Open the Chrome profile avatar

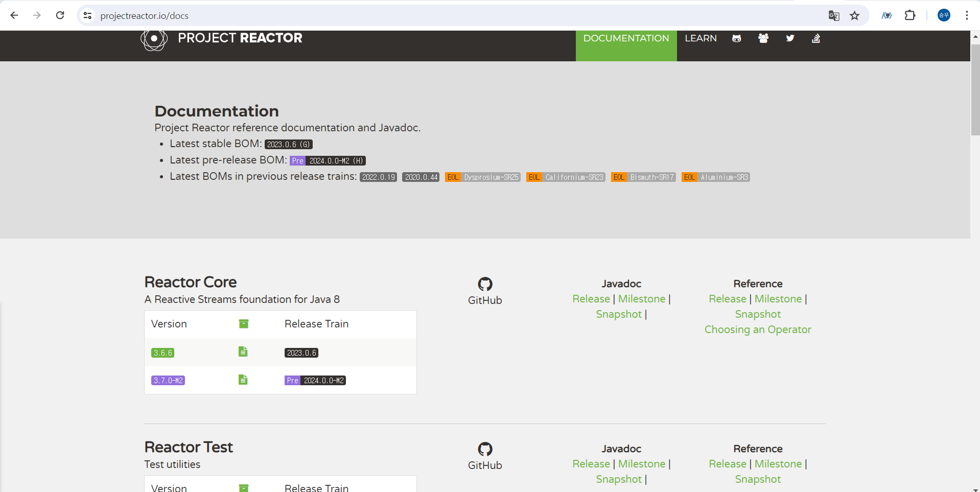coord(944,15)
